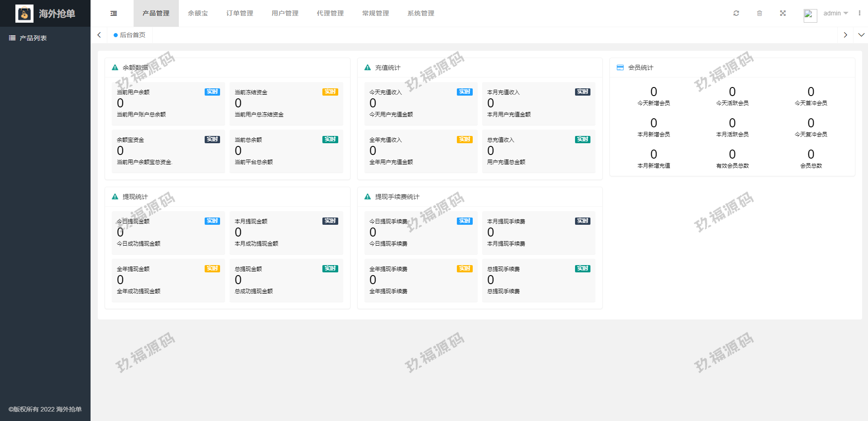The width and height of the screenshot is (868, 421).
Task: Click the sidebar collapse hamburger icon
Action: pyautogui.click(x=114, y=14)
